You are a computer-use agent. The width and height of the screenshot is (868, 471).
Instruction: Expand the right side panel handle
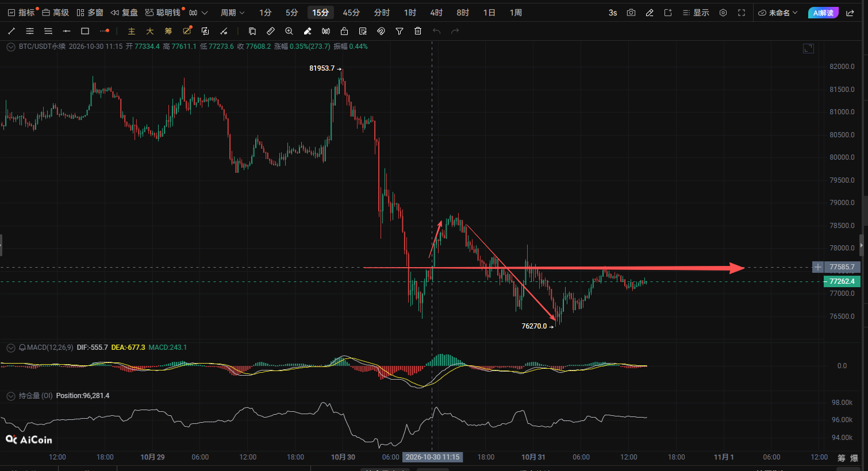(x=861, y=245)
